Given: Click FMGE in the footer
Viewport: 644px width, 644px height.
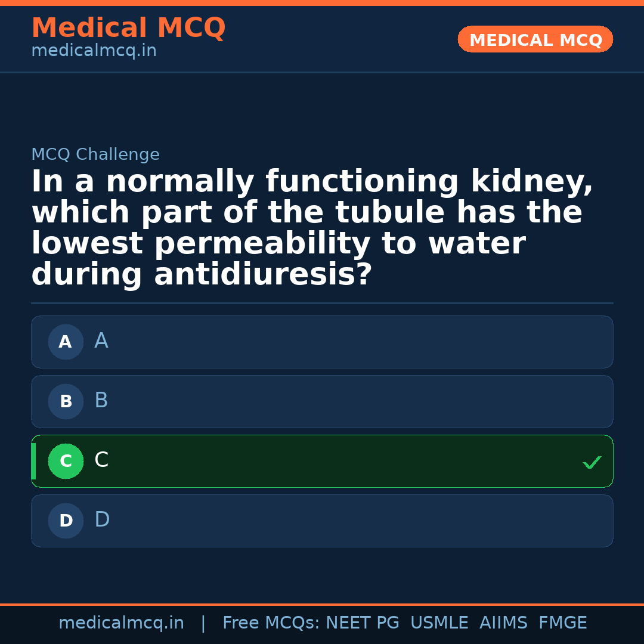Looking at the screenshot, I should (x=562, y=623).
